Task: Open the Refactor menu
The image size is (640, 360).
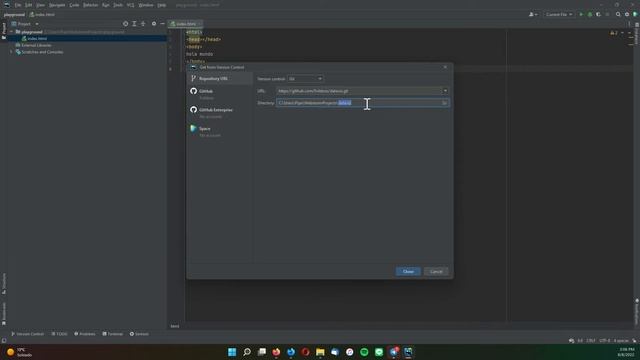Action: tap(91, 5)
